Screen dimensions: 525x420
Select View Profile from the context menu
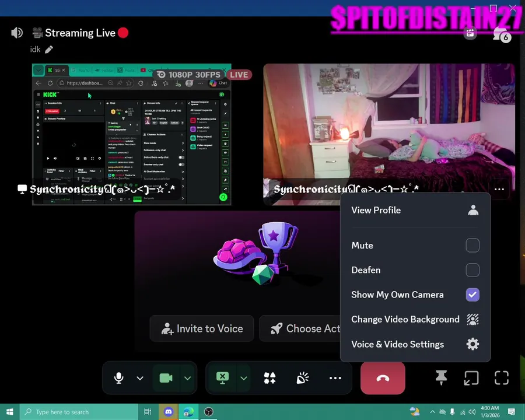[415, 210]
